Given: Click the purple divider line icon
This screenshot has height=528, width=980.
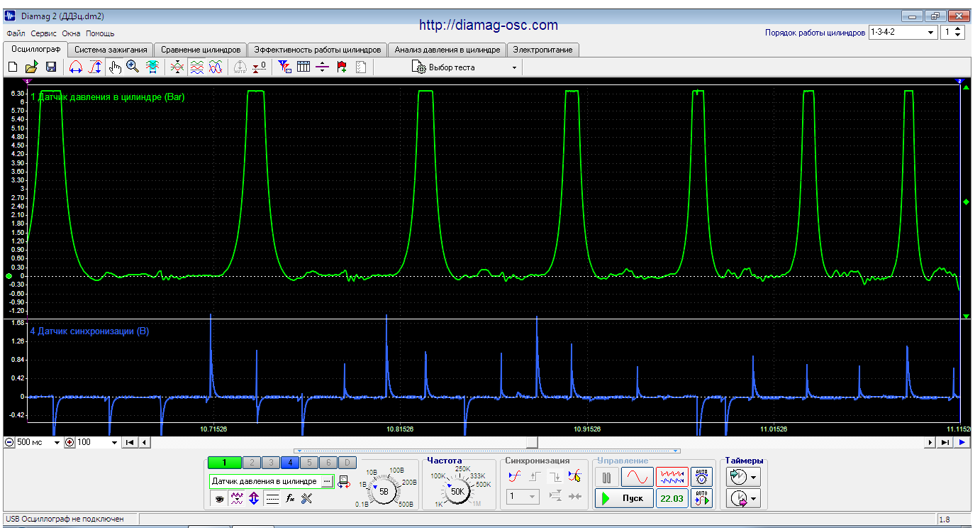Looking at the screenshot, I should click(323, 67).
